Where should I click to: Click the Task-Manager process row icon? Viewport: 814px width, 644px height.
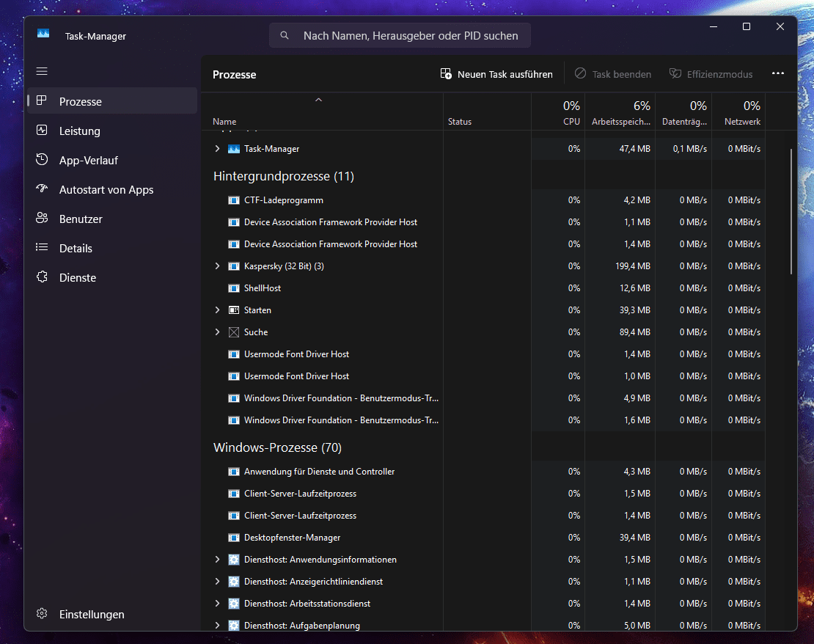[x=234, y=149]
